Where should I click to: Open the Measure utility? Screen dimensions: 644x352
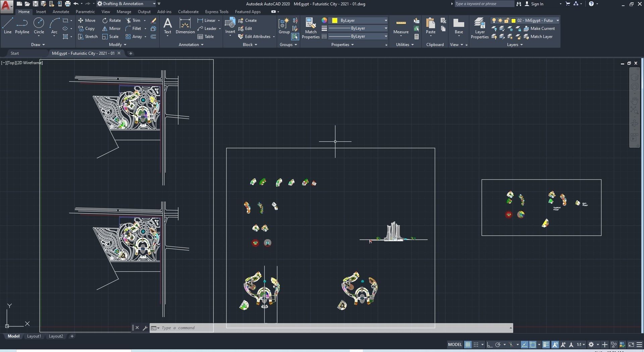[x=401, y=26]
